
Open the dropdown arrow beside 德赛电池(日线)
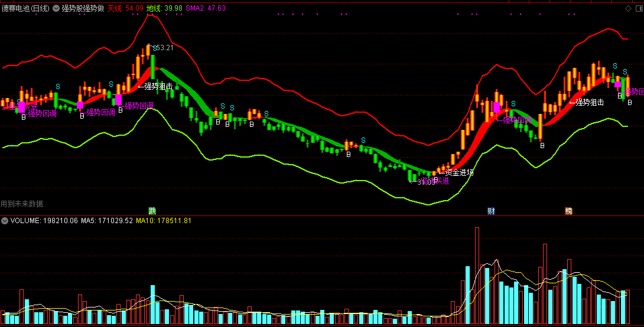(56, 8)
